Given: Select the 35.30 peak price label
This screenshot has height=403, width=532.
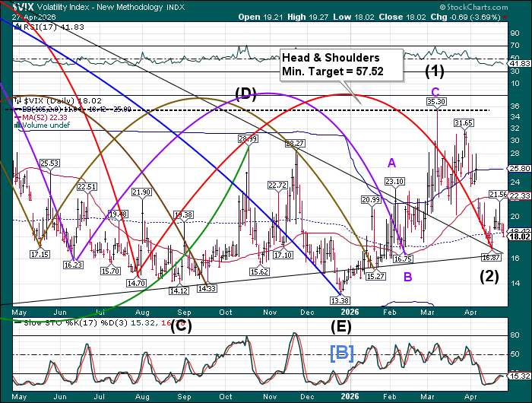Looking at the screenshot, I should tap(435, 101).
